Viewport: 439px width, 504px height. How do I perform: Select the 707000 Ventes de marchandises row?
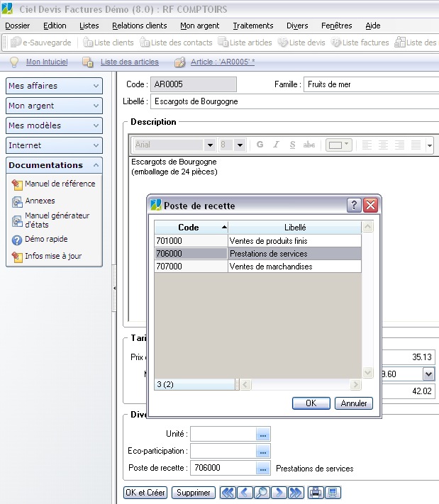click(x=258, y=267)
